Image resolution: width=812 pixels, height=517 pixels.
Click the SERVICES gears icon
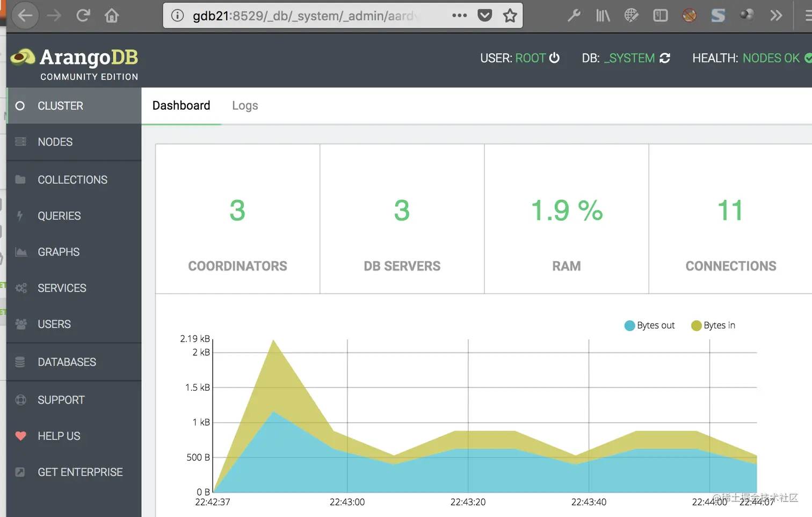pos(21,288)
